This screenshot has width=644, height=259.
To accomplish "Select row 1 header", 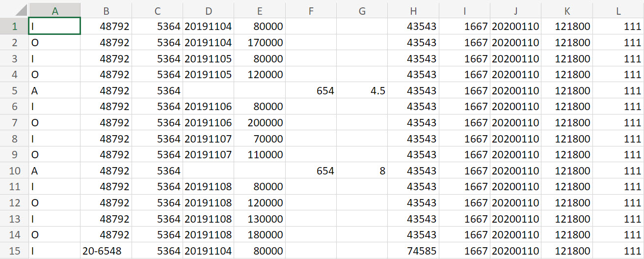I will pyautogui.click(x=15, y=27).
